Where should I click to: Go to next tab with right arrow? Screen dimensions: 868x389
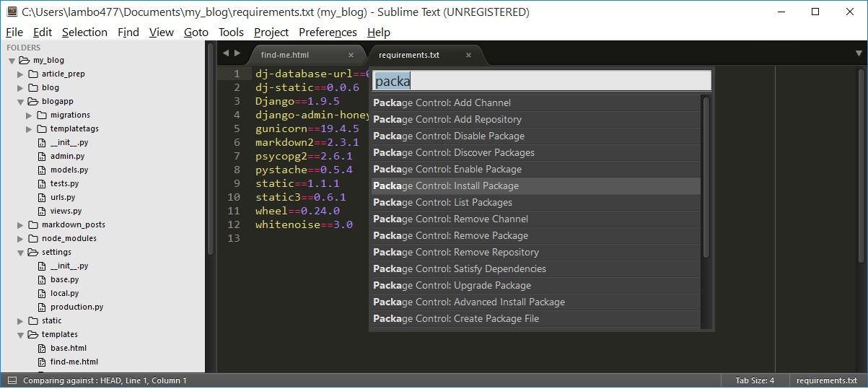point(237,53)
